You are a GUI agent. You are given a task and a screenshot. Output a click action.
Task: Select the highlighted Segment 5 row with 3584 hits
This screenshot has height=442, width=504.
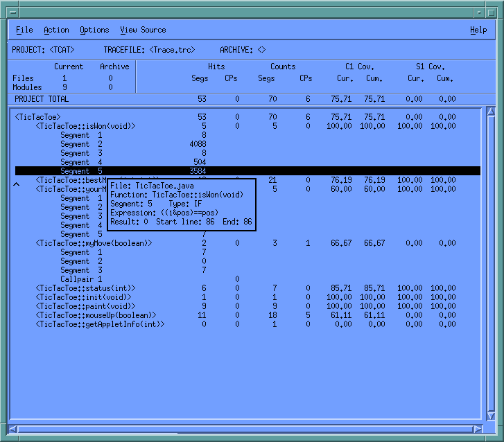[247, 171]
